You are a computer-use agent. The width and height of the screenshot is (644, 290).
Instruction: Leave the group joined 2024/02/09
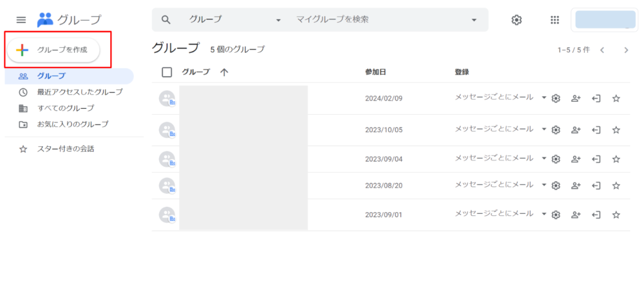(x=596, y=99)
